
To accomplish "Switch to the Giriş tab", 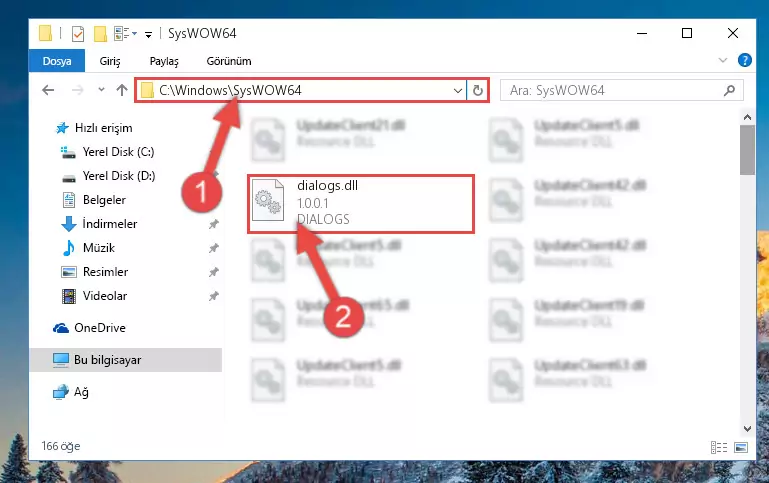I will [110, 61].
